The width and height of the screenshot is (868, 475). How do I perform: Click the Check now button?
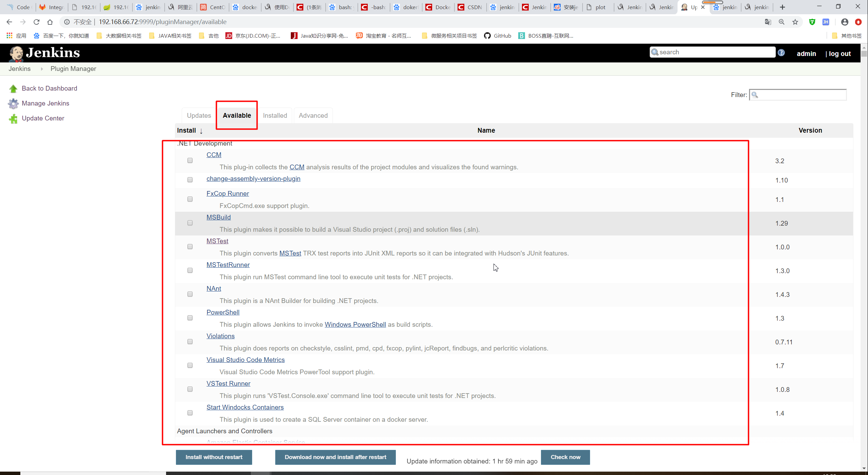565,457
